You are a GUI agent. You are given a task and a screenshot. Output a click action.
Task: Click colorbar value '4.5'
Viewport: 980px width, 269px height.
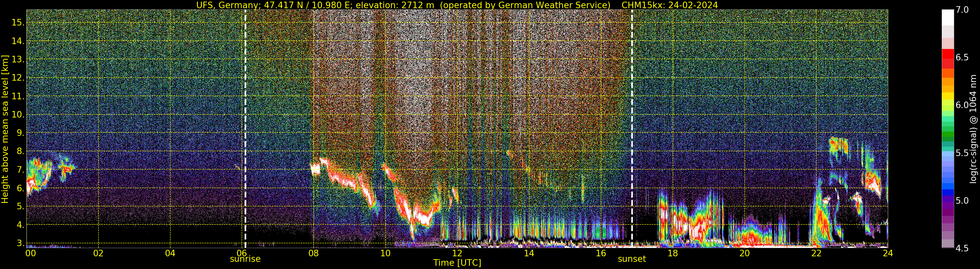click(x=962, y=248)
